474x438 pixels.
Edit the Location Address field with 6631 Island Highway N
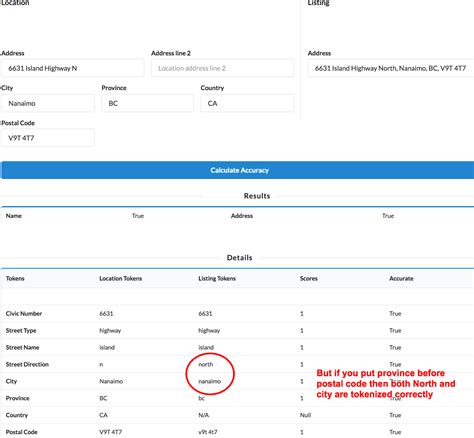[72, 68]
